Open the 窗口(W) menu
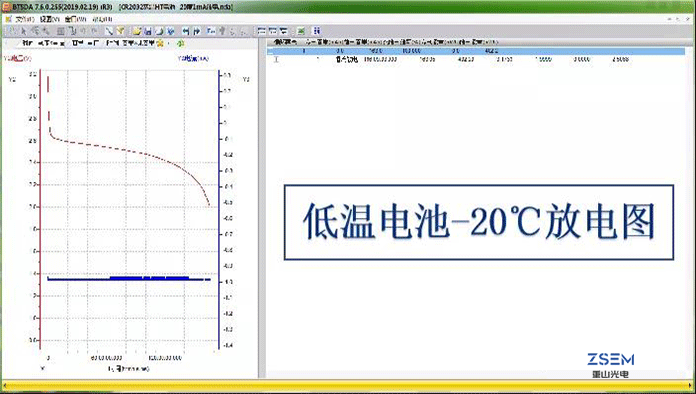 point(75,19)
